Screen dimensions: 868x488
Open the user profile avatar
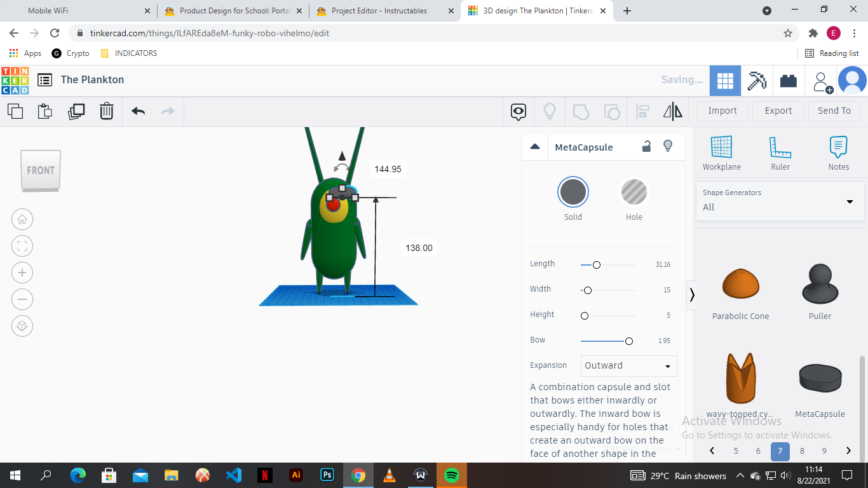click(852, 81)
